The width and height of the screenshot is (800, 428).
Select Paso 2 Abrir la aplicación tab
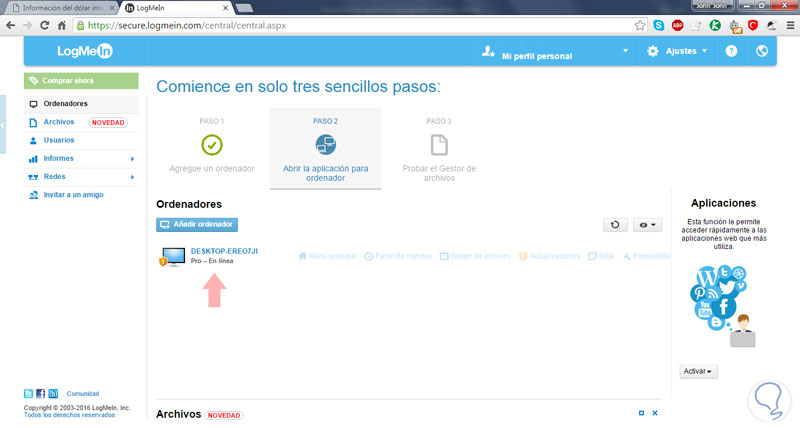326,148
